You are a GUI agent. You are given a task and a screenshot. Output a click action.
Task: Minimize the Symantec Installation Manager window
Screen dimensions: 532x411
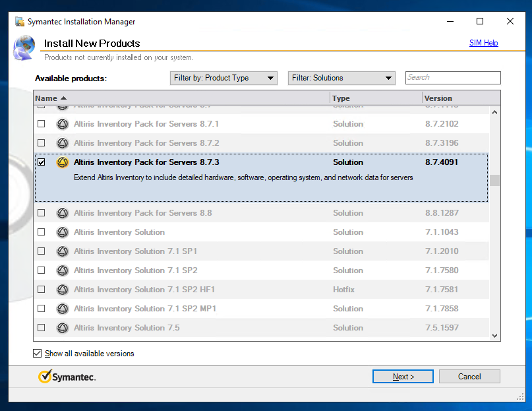point(450,21)
